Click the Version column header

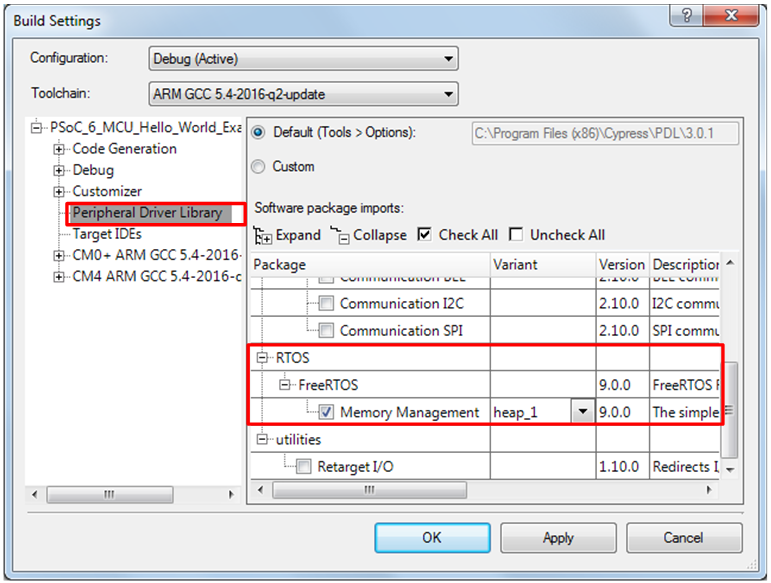pyautogui.click(x=623, y=264)
